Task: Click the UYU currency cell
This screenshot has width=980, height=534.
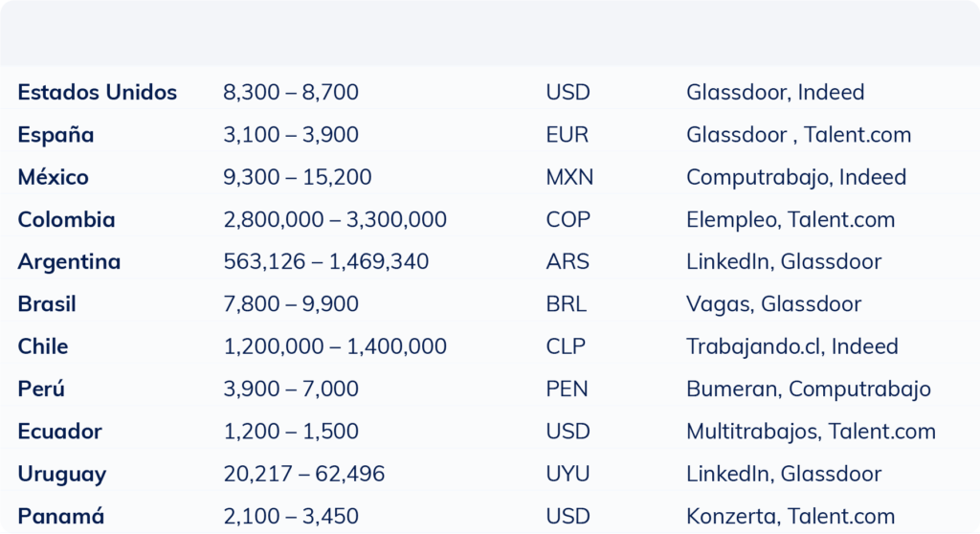Action: point(568,474)
